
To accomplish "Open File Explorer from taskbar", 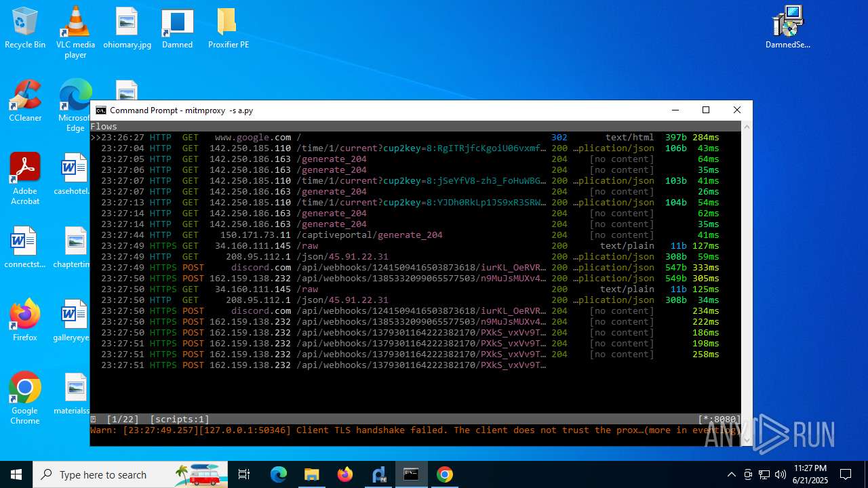I will [312, 474].
